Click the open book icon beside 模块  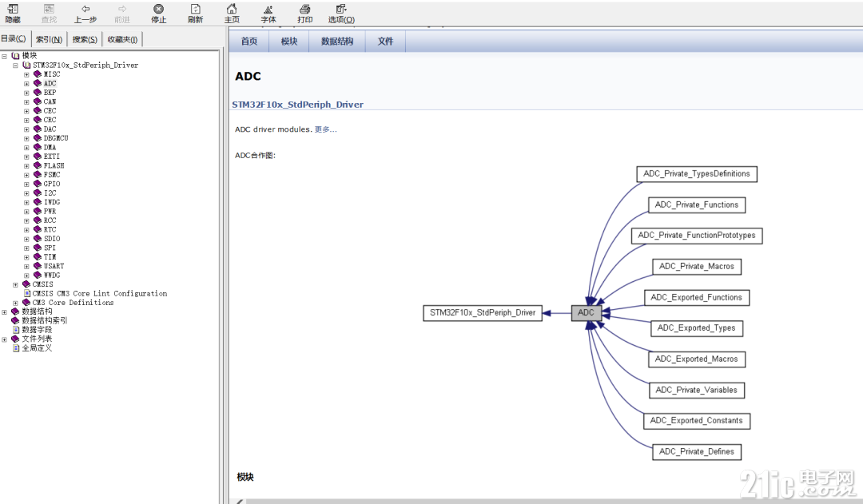point(15,56)
